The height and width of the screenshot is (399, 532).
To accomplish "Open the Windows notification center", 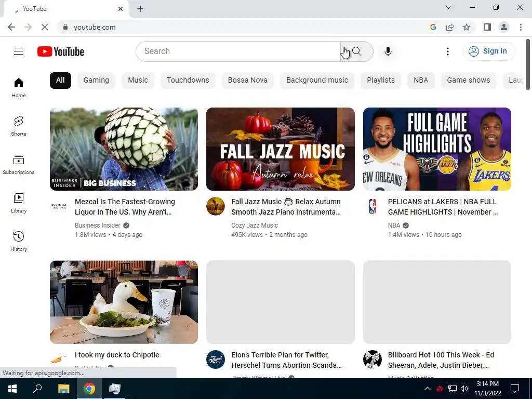I will (515, 389).
